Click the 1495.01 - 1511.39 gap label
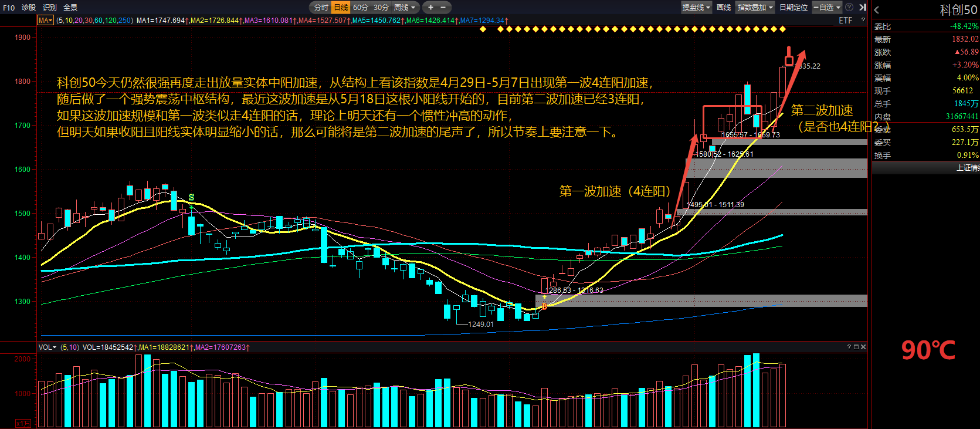980x429 pixels. pyautogui.click(x=715, y=205)
